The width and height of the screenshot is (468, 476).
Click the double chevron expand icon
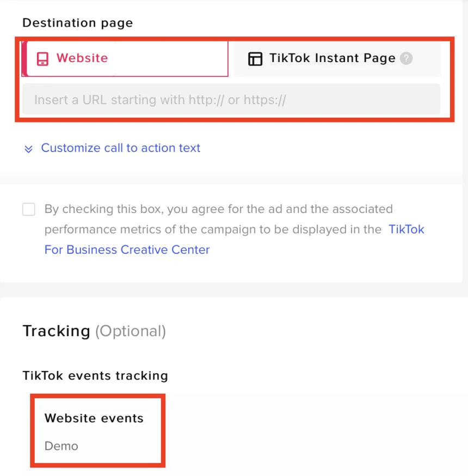[28, 149]
